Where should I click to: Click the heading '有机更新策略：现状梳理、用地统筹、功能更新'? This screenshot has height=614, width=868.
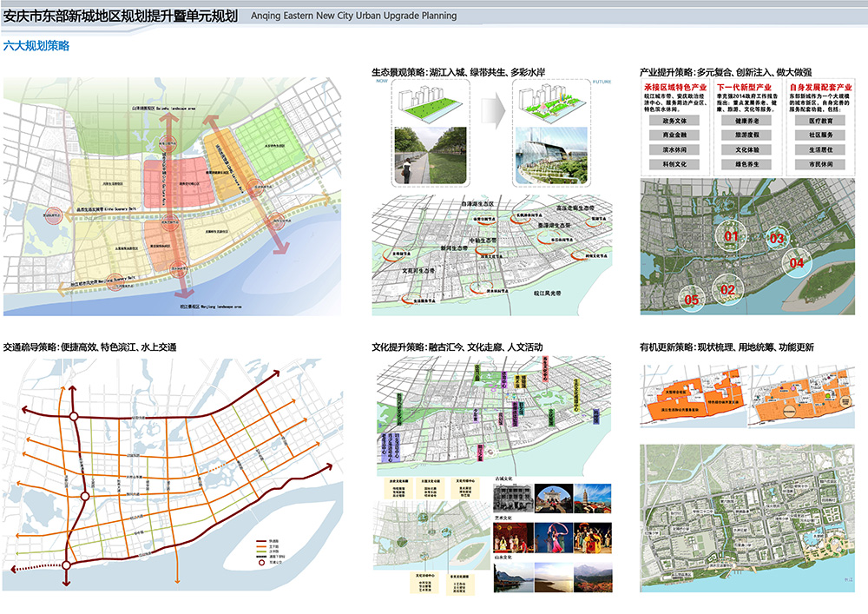click(x=727, y=347)
